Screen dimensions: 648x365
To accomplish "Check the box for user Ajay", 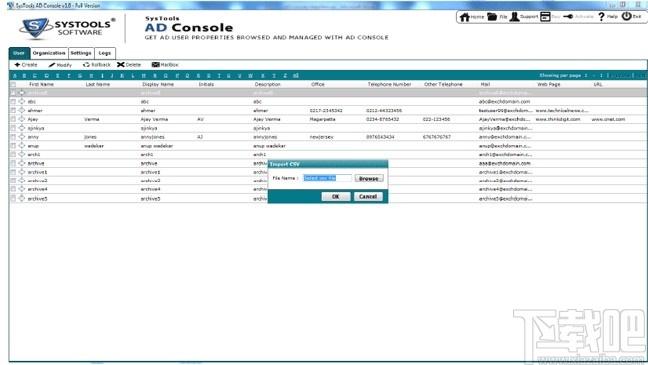I will (x=13, y=119).
